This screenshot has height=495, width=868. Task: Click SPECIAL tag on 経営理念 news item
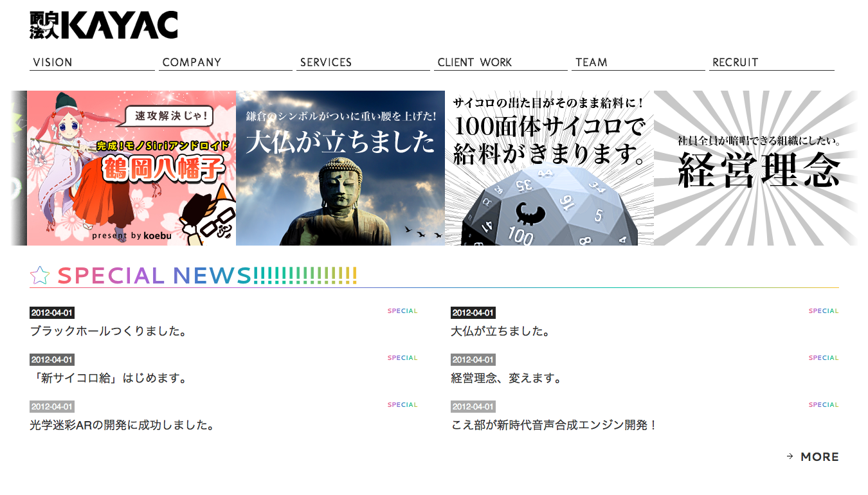[x=824, y=358]
